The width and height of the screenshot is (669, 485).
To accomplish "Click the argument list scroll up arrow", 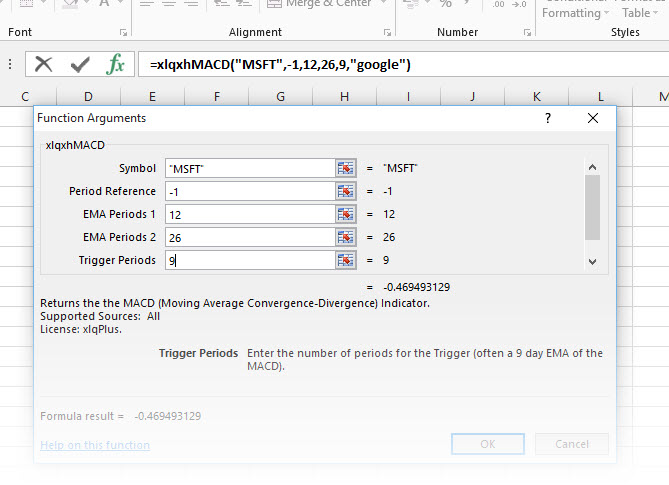I will tap(592, 167).
